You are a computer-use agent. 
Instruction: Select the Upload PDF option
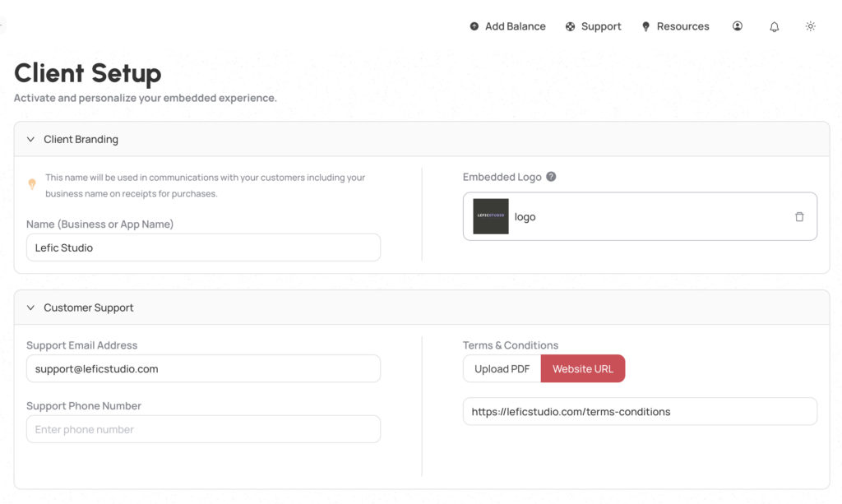[502, 369]
